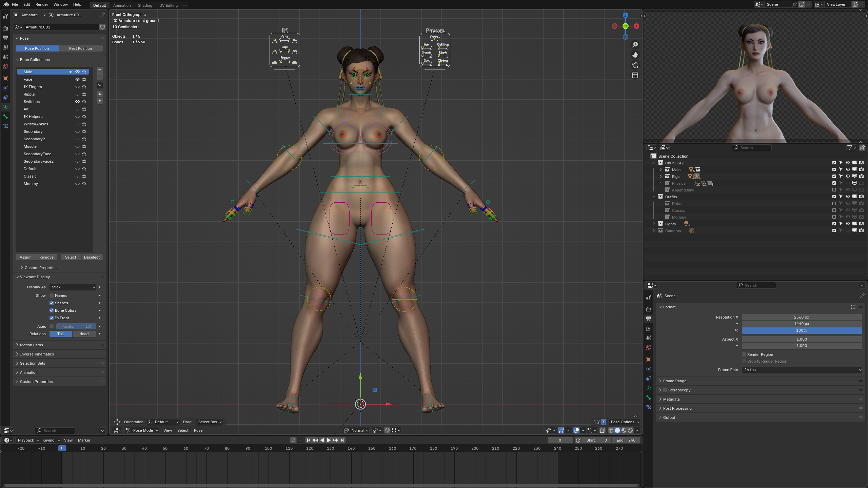This screenshot has height=488, width=868.
Task: Open the Pose Mode selector dropdown
Action: tap(142, 430)
